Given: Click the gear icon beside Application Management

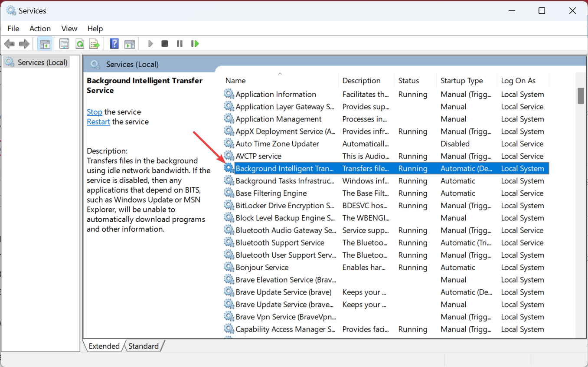Looking at the screenshot, I should tap(229, 119).
